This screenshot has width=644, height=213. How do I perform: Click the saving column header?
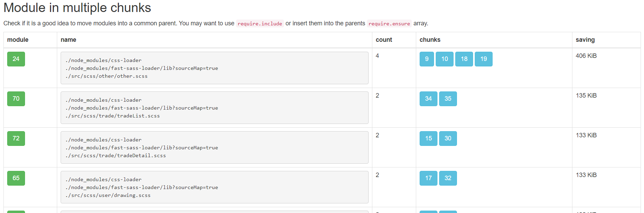[x=585, y=40]
